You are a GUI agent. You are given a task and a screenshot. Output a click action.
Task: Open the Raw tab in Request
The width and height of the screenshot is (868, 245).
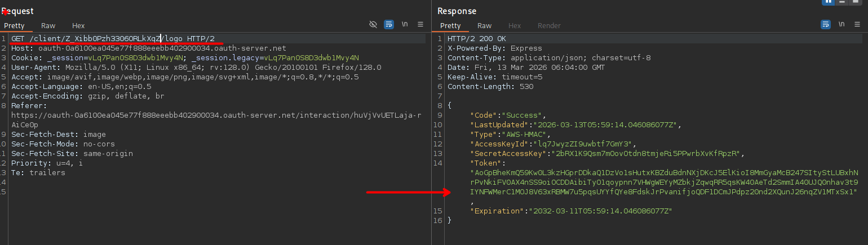pyautogui.click(x=48, y=25)
